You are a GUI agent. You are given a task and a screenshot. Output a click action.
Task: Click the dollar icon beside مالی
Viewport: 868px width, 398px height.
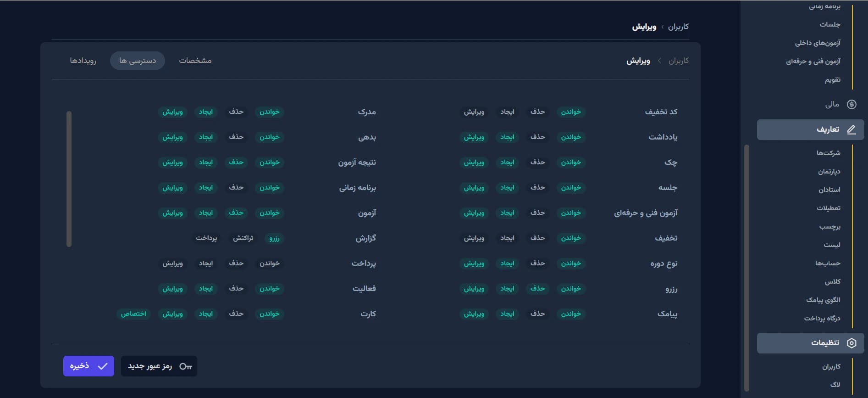(x=851, y=104)
